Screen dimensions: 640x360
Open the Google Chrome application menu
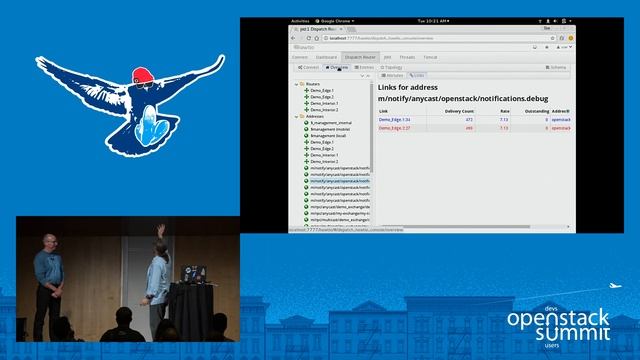335,21
